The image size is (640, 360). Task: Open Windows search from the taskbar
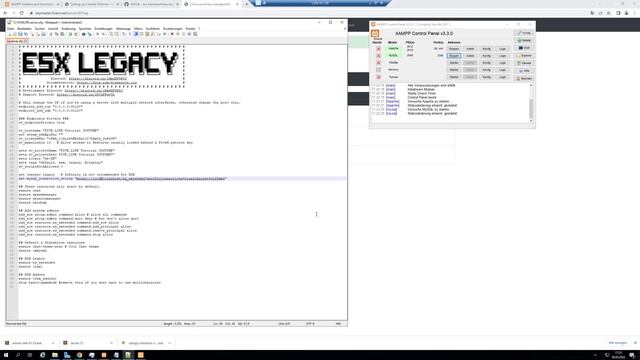pyautogui.click(x=18, y=355)
